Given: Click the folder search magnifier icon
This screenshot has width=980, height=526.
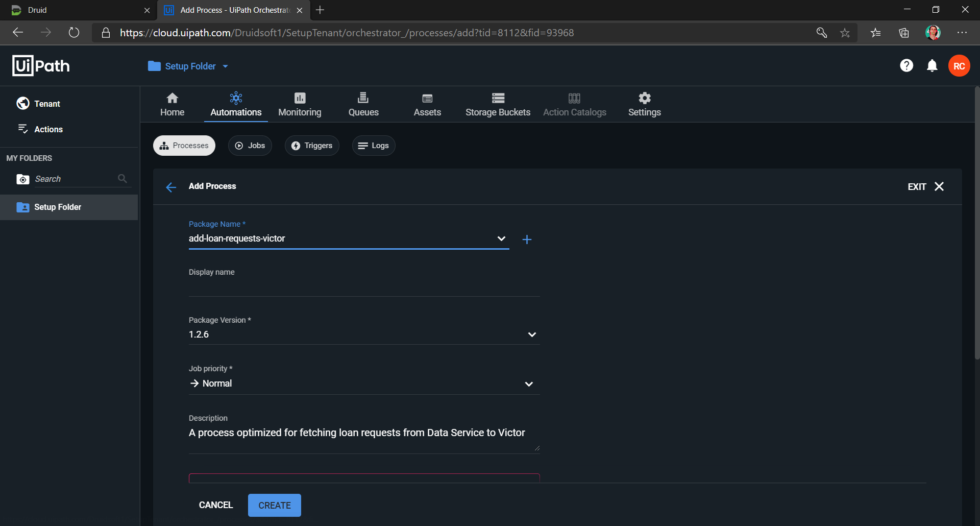Looking at the screenshot, I should pyautogui.click(x=122, y=179).
